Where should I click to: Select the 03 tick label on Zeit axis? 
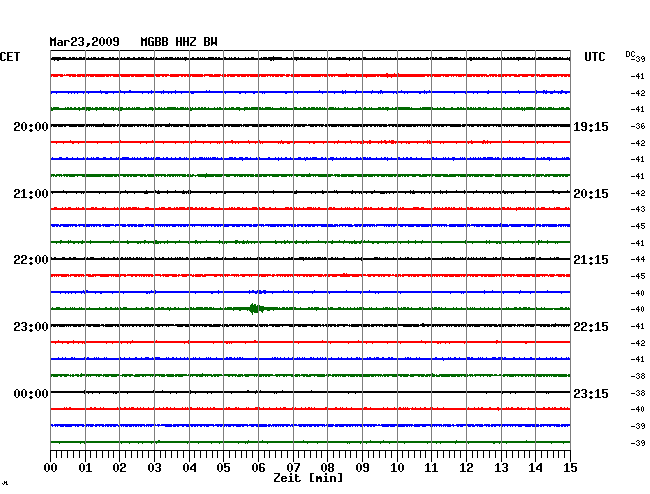coord(154,467)
